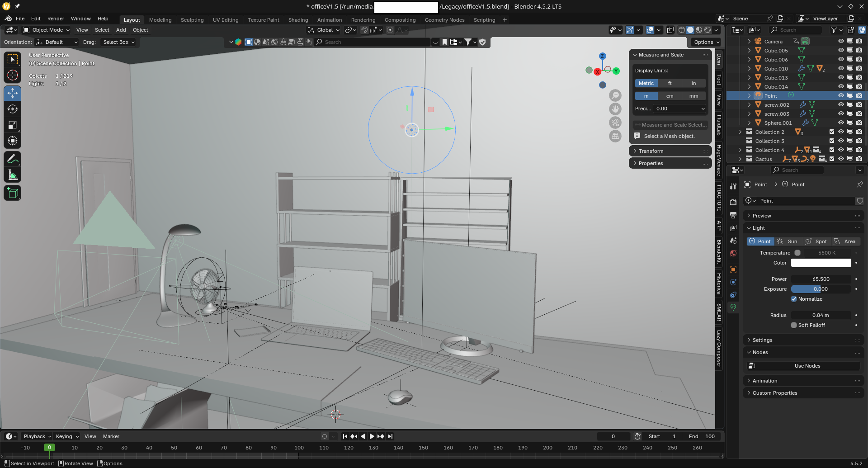Select the Scale tool
This screenshot has width=868, height=468.
[x=13, y=125]
